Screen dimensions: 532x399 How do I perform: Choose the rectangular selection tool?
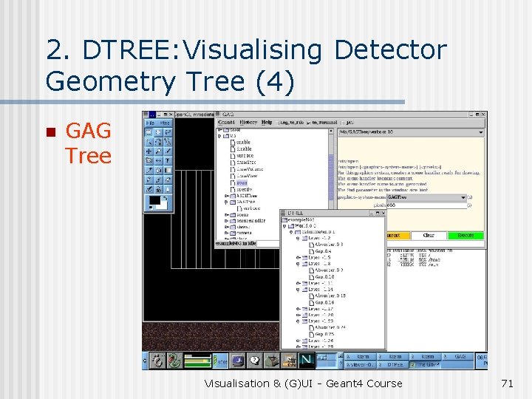tap(149, 132)
